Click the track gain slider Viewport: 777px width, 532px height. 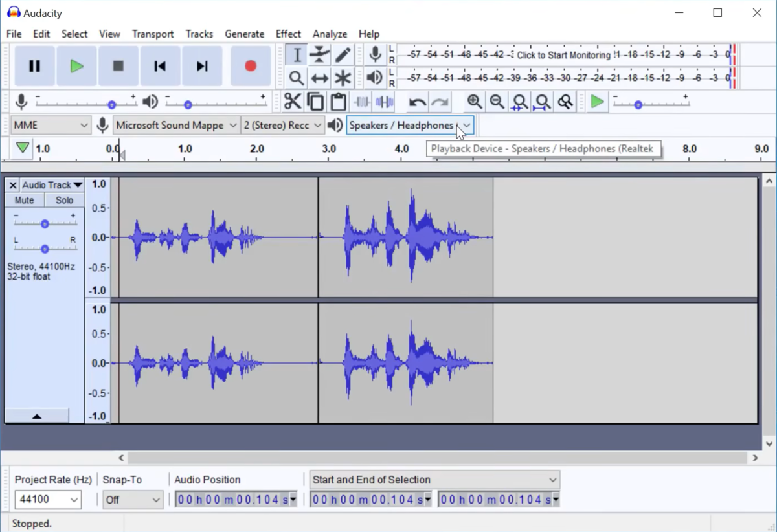coord(45,222)
